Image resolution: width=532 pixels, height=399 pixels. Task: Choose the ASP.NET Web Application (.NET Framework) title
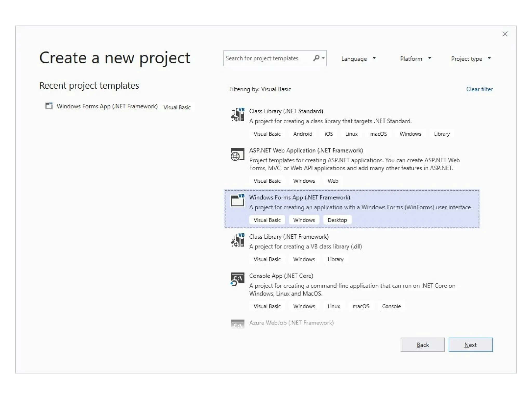[306, 150]
